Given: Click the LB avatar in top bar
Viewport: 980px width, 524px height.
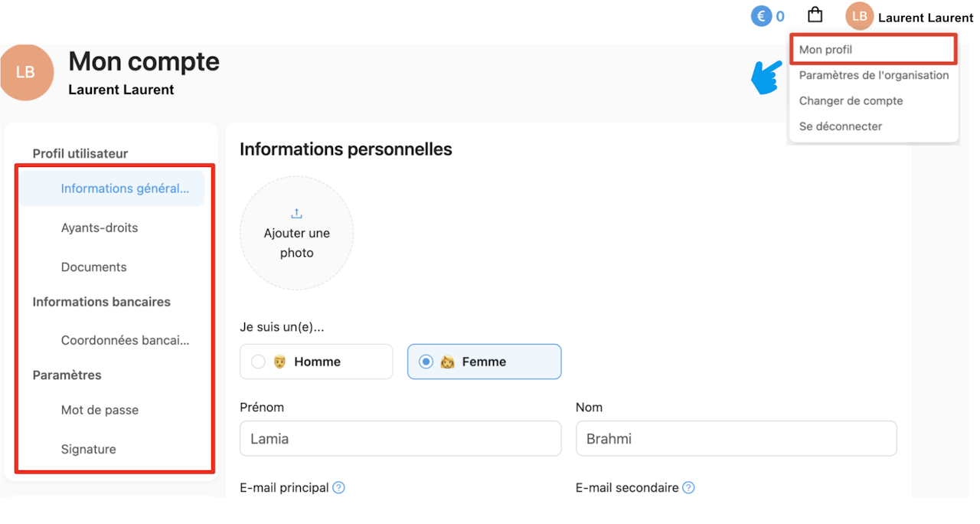Looking at the screenshot, I should pyautogui.click(x=859, y=16).
